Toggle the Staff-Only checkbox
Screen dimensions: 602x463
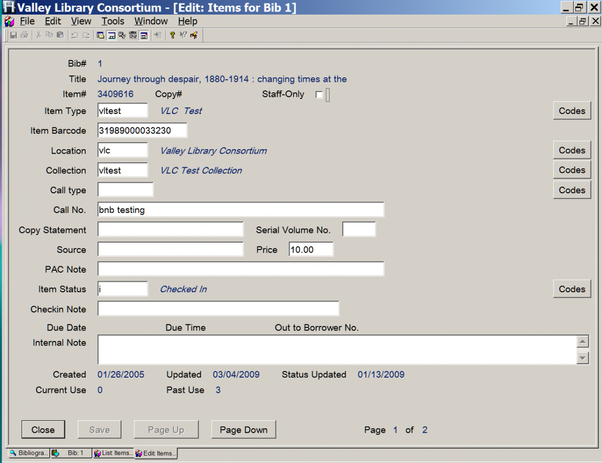coord(319,94)
